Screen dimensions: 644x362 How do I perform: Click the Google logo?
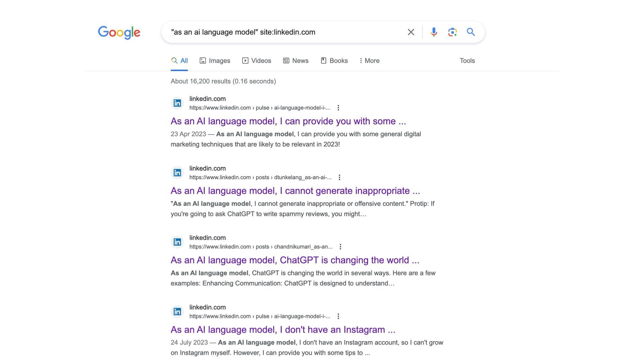pos(119,33)
